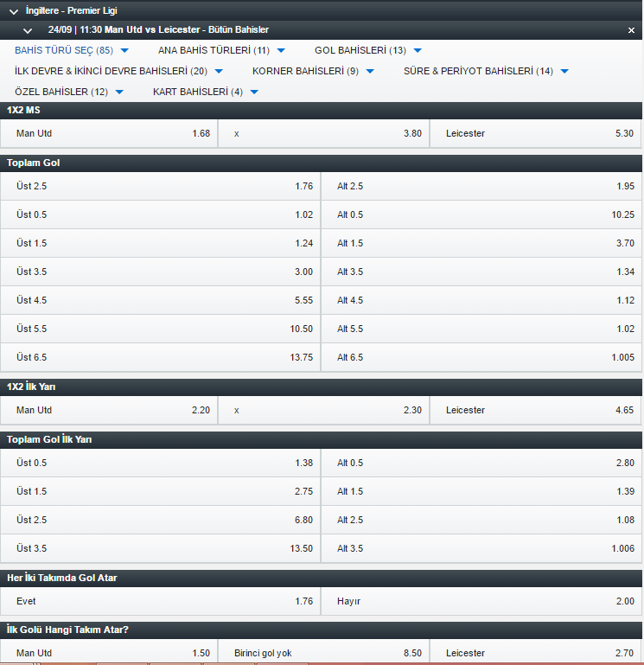Screen dimensions: 644x665
Task: Select Birinci gol yok at 8.50
Action: tap(323, 652)
